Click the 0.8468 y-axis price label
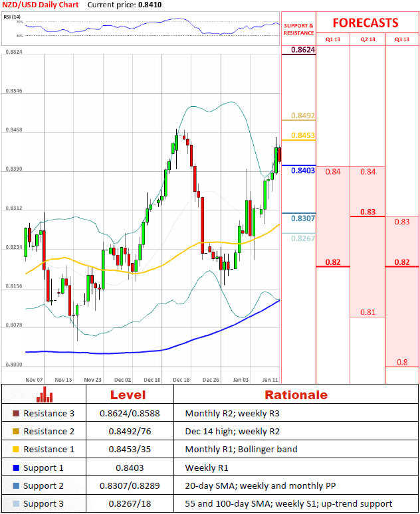420x514 pixels. (x=14, y=129)
